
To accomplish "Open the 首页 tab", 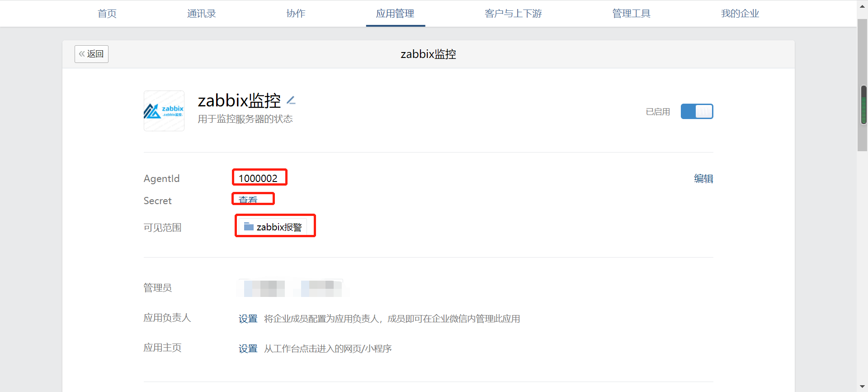I will pos(107,14).
